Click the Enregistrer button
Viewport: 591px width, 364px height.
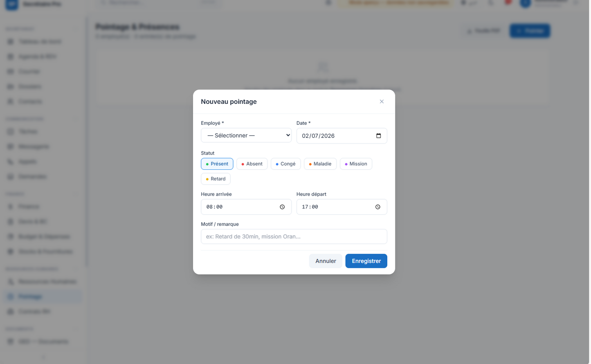tap(366, 261)
